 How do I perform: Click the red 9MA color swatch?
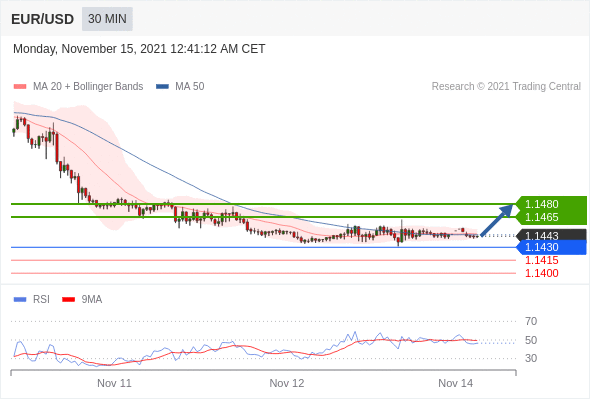(68, 300)
